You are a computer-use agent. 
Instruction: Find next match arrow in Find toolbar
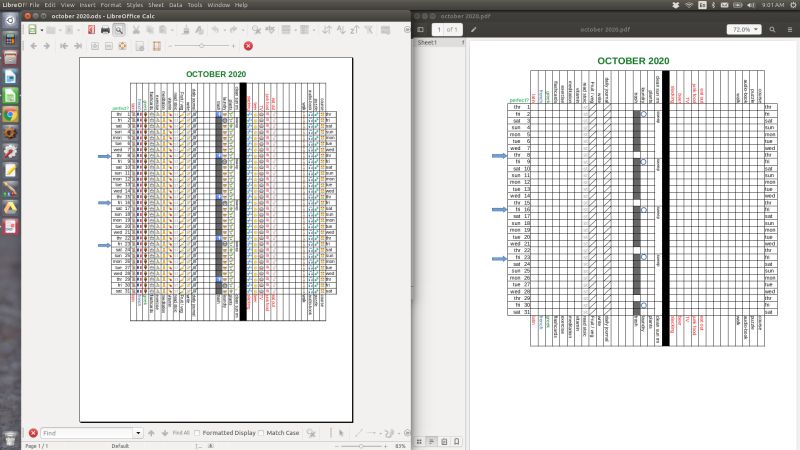click(x=164, y=433)
